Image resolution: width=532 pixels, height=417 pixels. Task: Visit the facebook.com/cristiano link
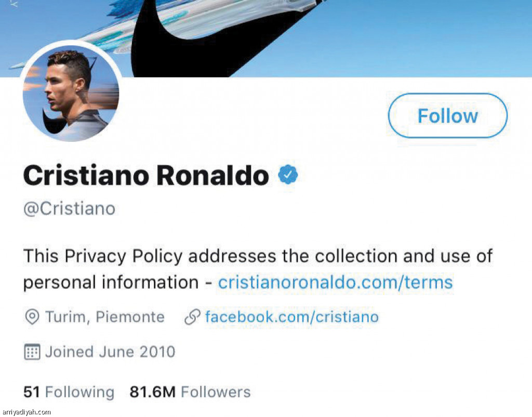click(x=291, y=317)
